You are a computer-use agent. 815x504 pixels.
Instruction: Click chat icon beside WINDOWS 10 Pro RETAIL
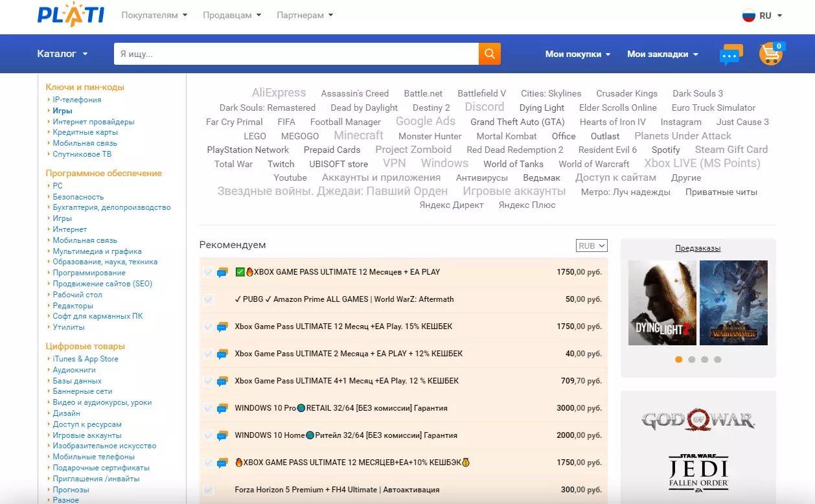click(x=222, y=409)
